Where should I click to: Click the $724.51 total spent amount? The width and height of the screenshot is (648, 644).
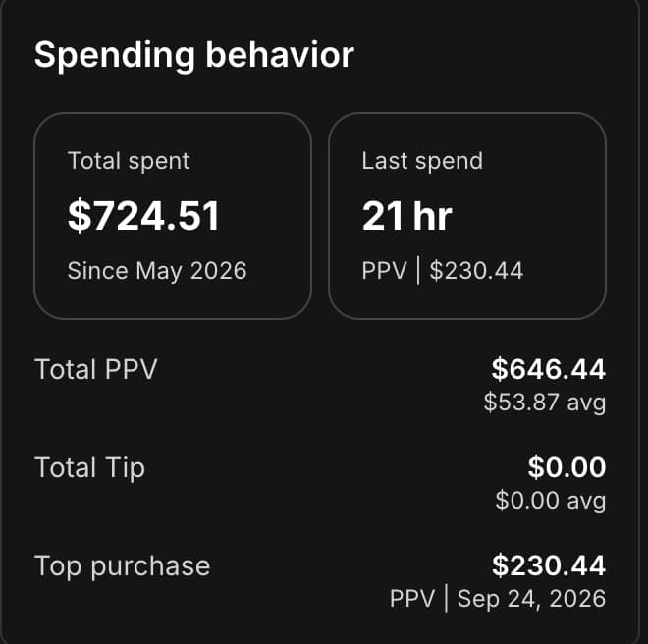click(x=143, y=216)
